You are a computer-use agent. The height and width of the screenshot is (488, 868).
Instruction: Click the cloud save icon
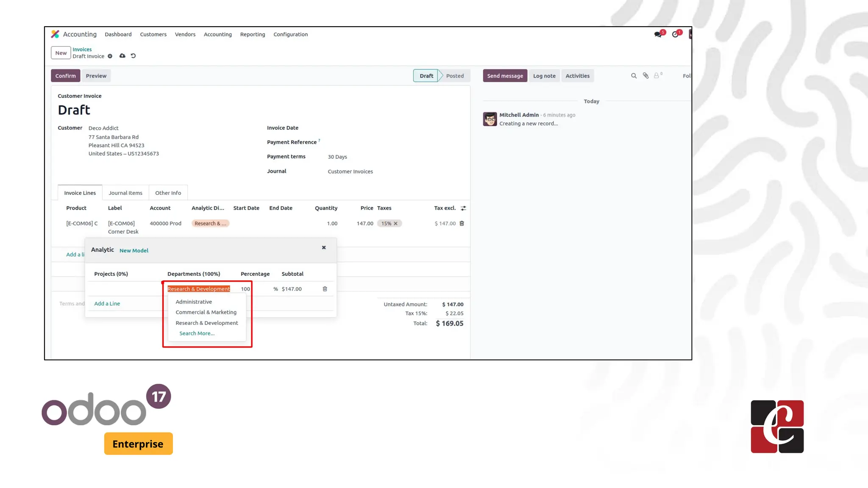tap(122, 56)
